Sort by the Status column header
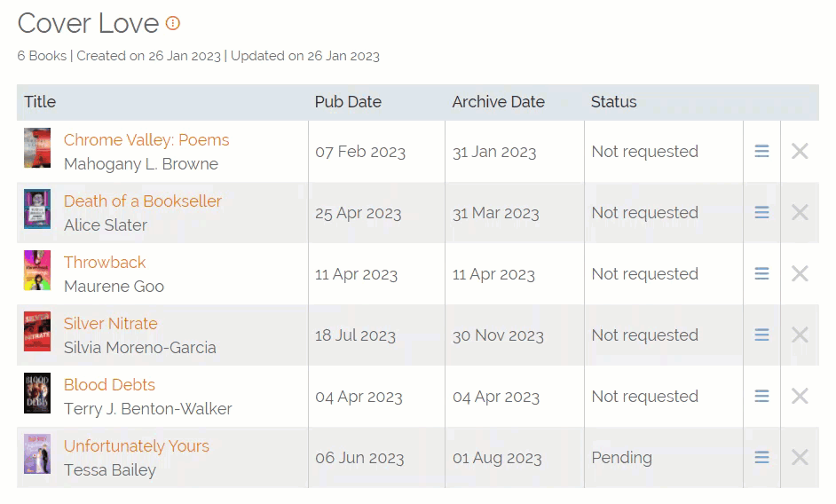Viewport: 836px width, 504px height. tap(613, 102)
